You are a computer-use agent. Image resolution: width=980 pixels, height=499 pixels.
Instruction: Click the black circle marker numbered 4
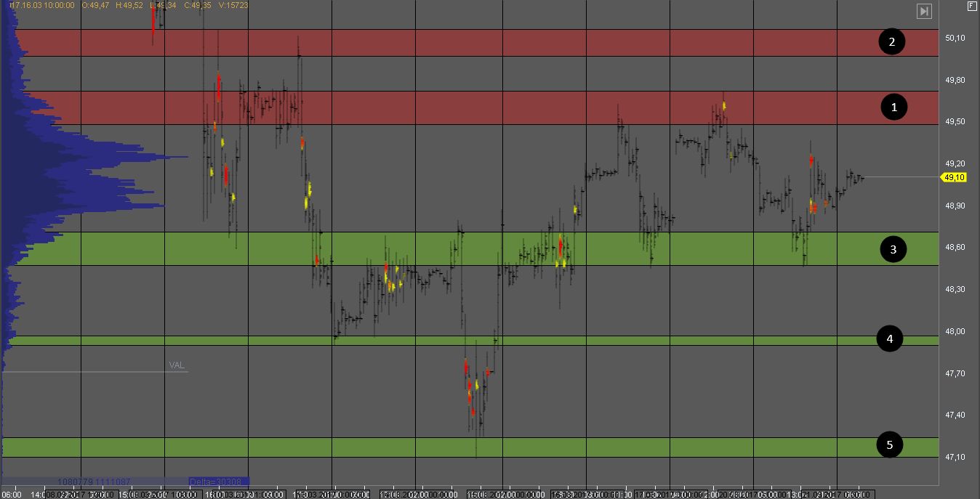(889, 338)
